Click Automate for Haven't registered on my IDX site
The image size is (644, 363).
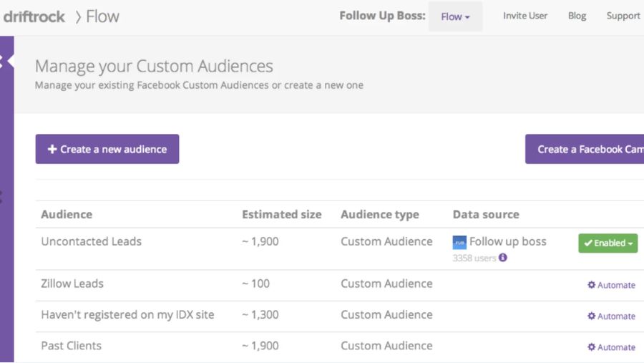(x=611, y=316)
